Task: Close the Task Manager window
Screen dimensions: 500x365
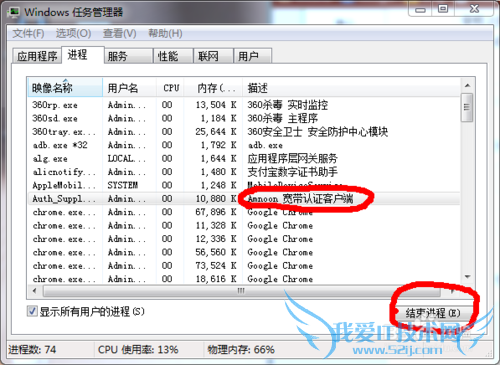Action: [474, 9]
